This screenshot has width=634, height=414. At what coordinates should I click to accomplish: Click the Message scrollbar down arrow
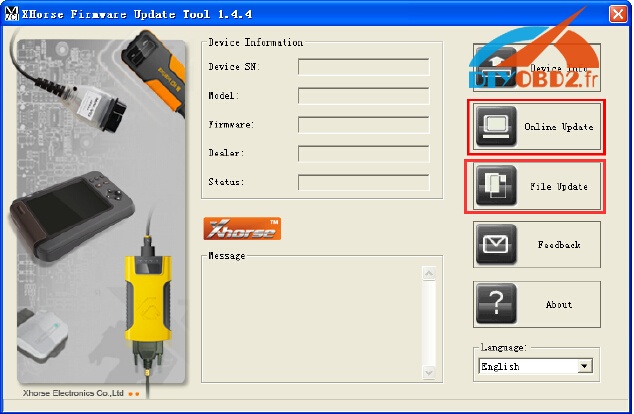429,372
